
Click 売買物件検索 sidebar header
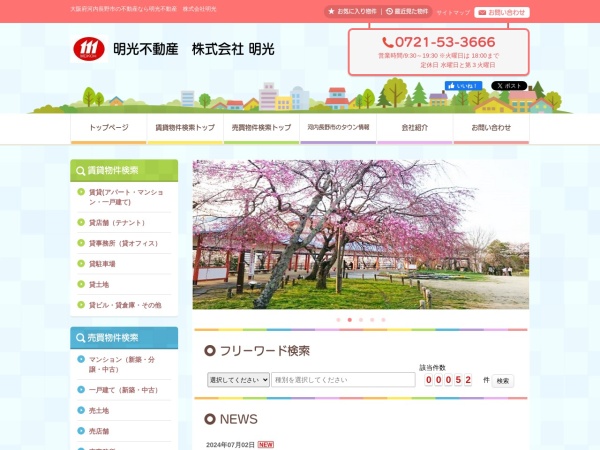(x=124, y=338)
